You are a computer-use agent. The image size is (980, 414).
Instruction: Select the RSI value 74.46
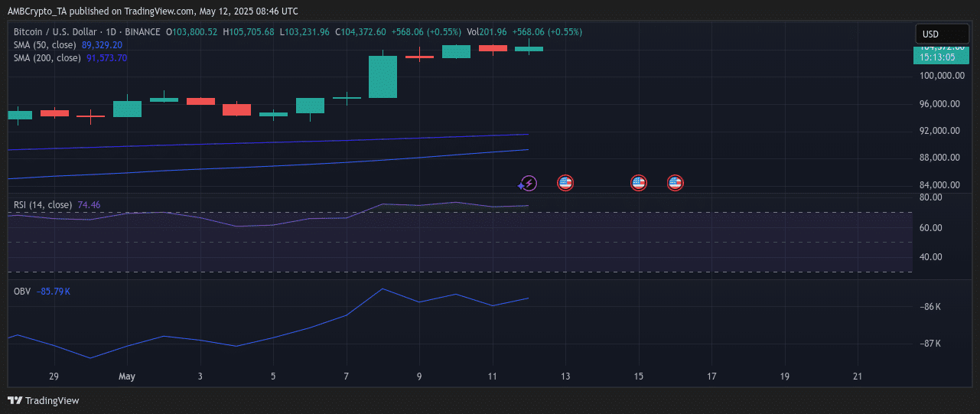tap(89, 205)
